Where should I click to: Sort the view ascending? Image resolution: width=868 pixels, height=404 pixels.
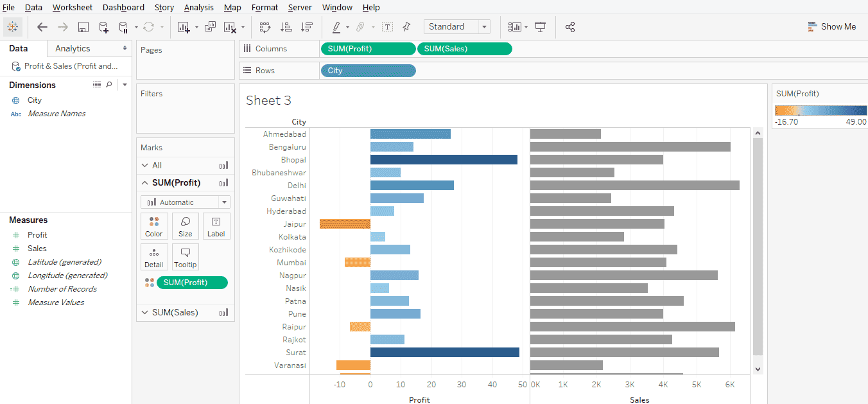coord(287,26)
